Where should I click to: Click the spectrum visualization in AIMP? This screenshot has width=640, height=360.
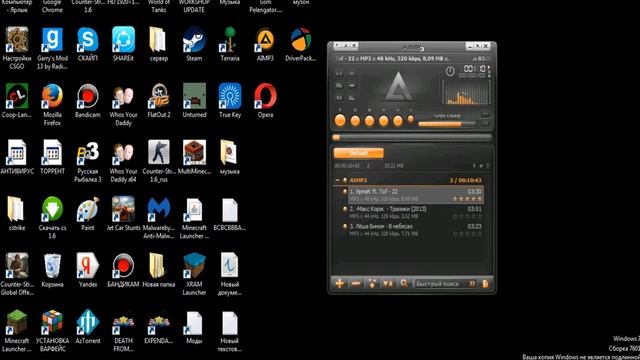pos(466,92)
